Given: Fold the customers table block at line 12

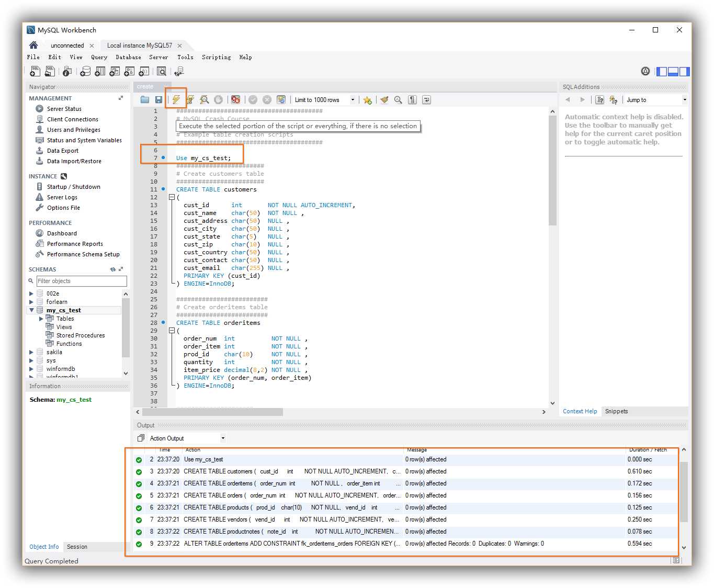Looking at the screenshot, I should pyautogui.click(x=172, y=197).
